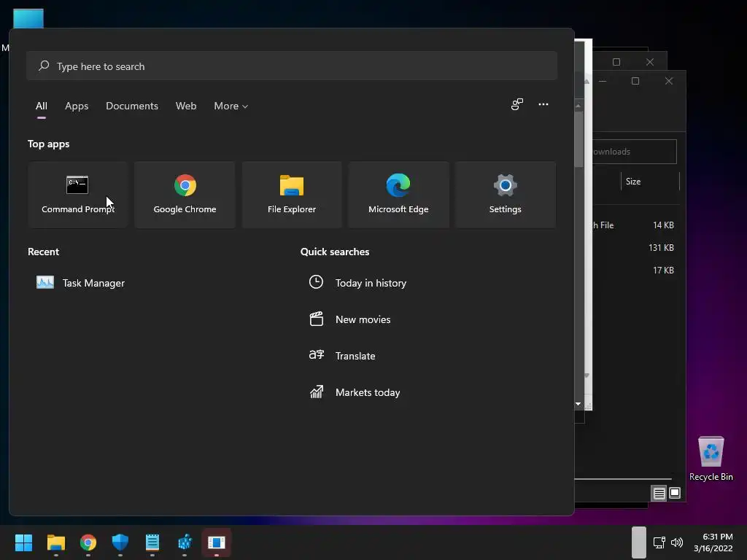Click the scroll-up arrow of the background window
Viewport: 747px width, 560px height.
578,105
